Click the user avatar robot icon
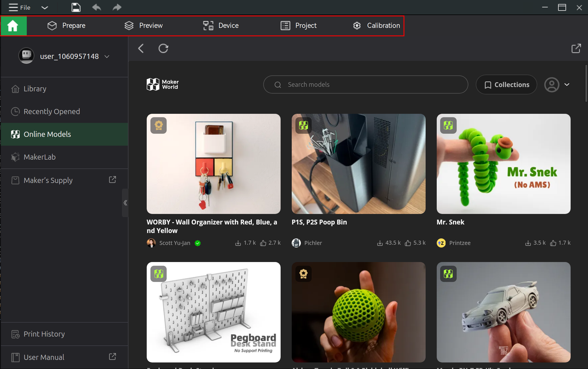The width and height of the screenshot is (588, 369). [26, 55]
